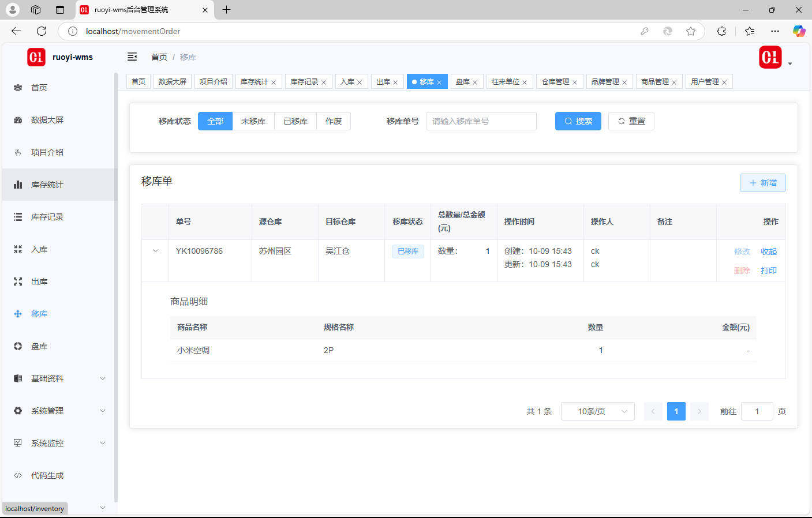Click the 代码生成 sidebar item
Image resolution: width=812 pixels, height=518 pixels.
point(47,475)
